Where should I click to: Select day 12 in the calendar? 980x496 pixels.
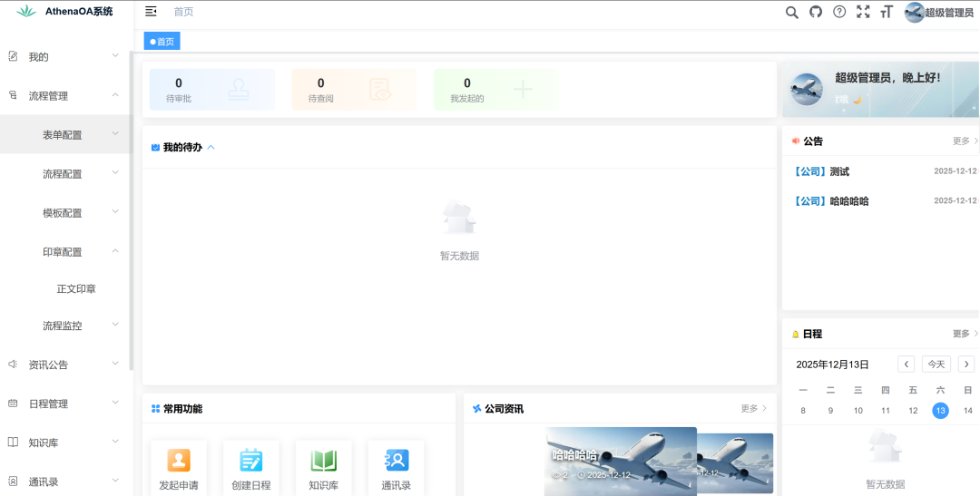coord(913,411)
